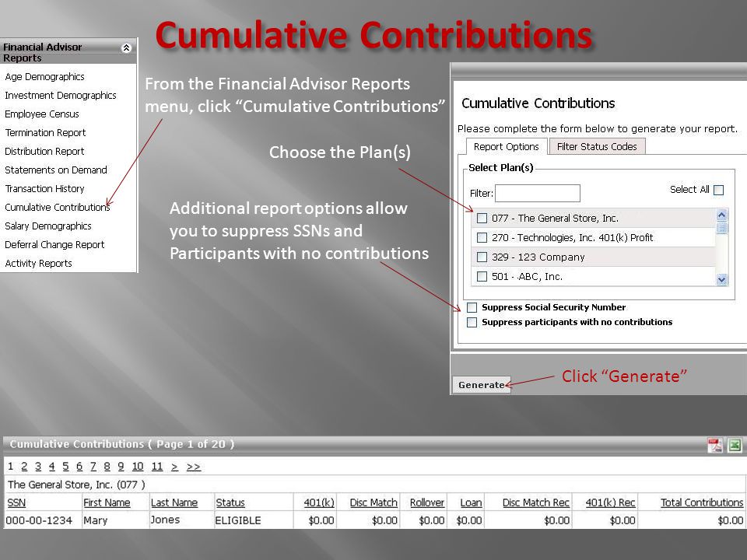Sort by Status column header
Image resolution: width=747 pixels, height=560 pixels.
(x=230, y=503)
